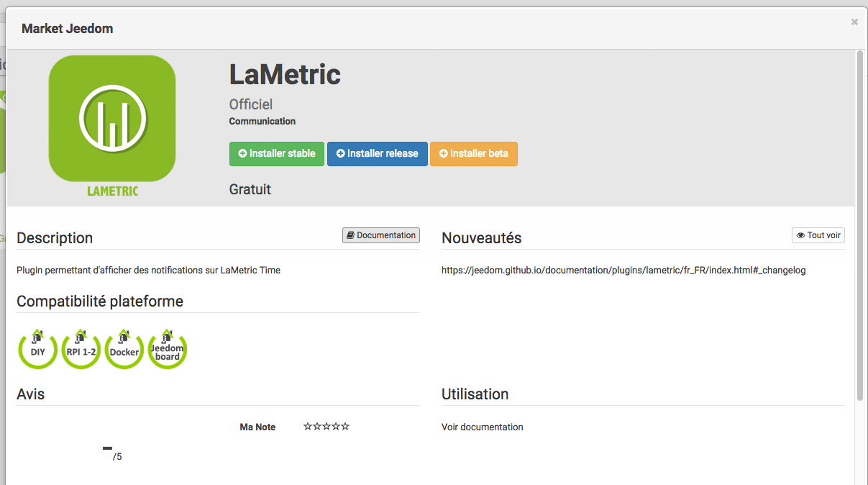Click Tout voir in Nouveautés
Image resolution: width=868 pixels, height=485 pixels.
coord(818,235)
